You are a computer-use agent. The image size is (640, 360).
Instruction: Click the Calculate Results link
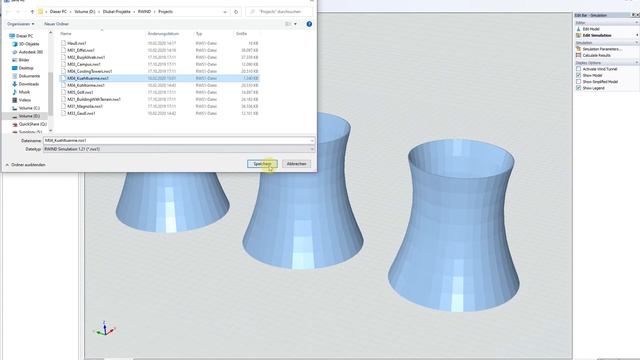(596, 56)
